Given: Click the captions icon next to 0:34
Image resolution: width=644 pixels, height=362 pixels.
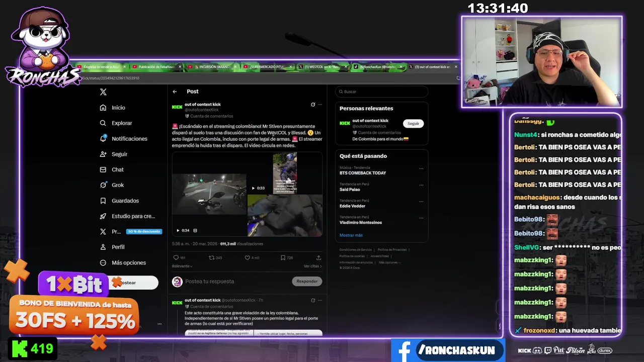Looking at the screenshot, I should coord(195,230).
